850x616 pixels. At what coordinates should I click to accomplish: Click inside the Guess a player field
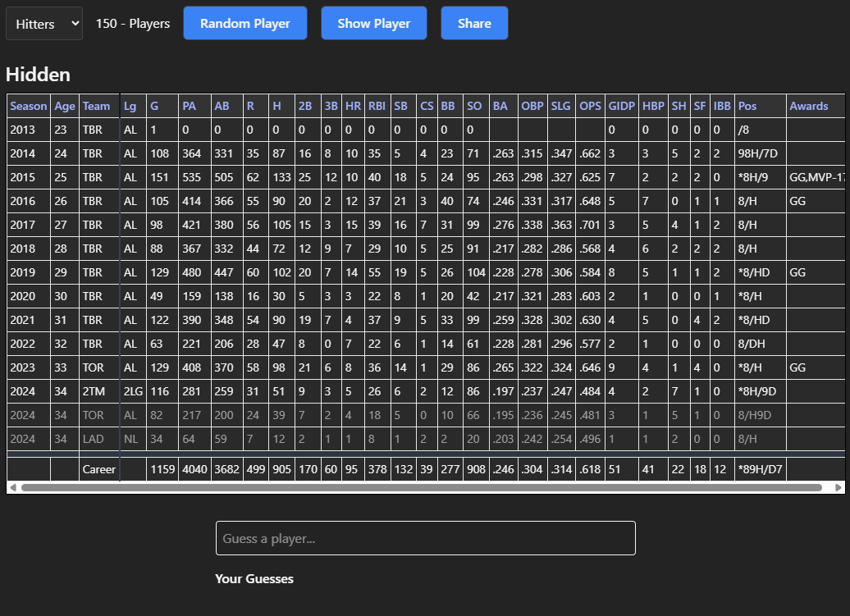point(425,538)
